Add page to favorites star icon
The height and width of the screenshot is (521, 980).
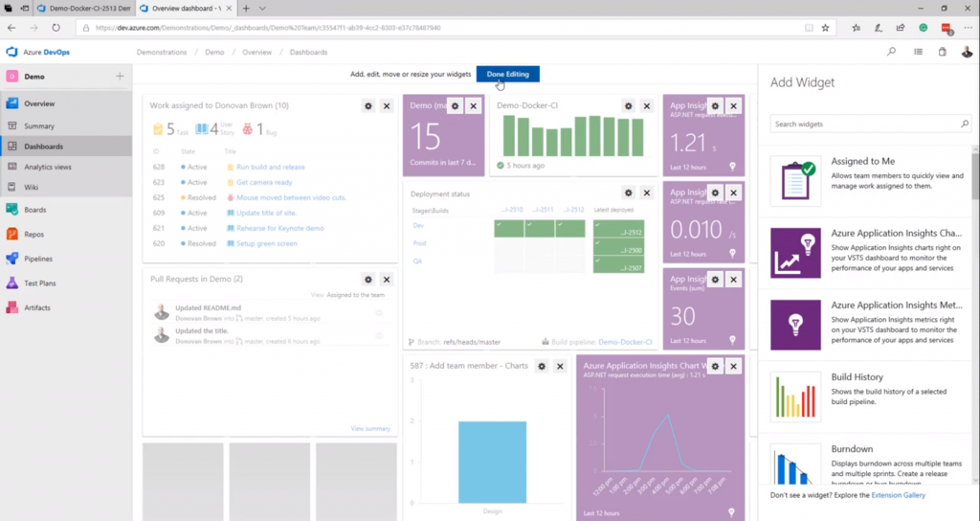click(826, 28)
